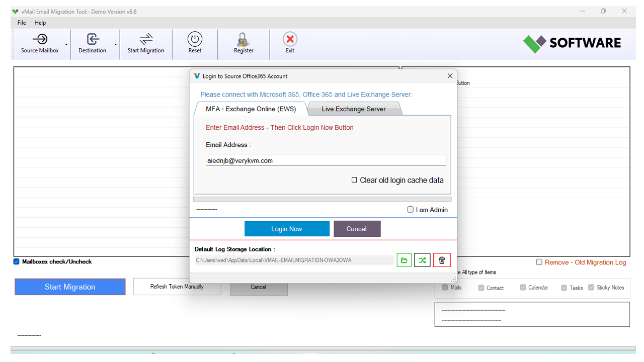644x362 pixels.
Task: Toggle Clear old login cache data
Action: (x=354, y=180)
